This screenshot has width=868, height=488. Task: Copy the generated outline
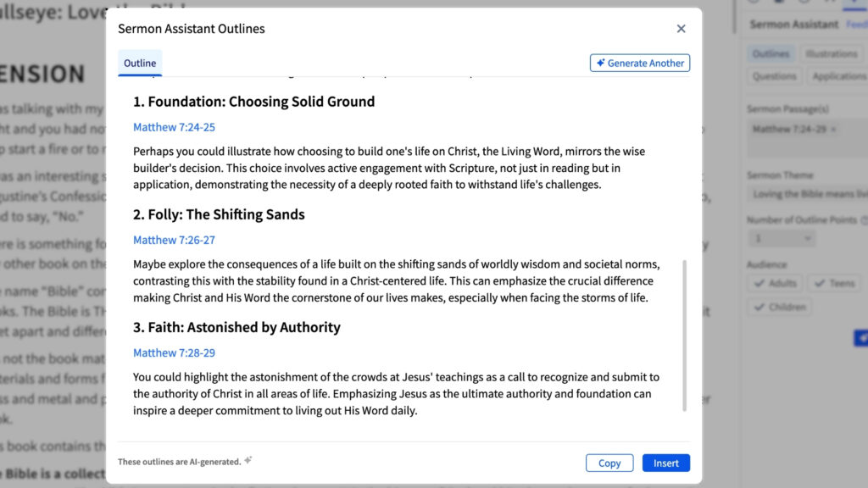(609, 463)
